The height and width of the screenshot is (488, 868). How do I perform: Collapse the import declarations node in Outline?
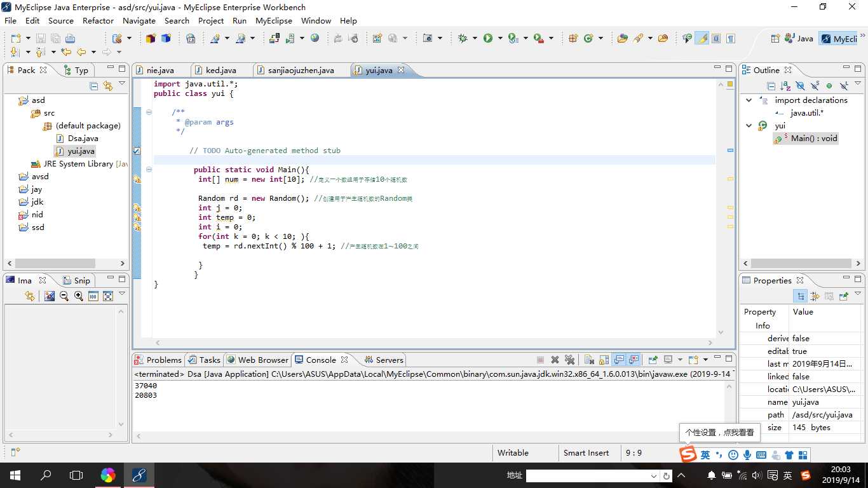749,100
